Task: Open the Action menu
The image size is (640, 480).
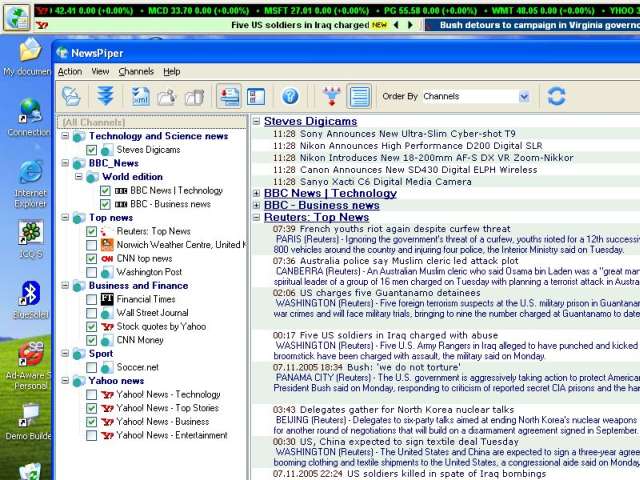Action: pyautogui.click(x=70, y=72)
